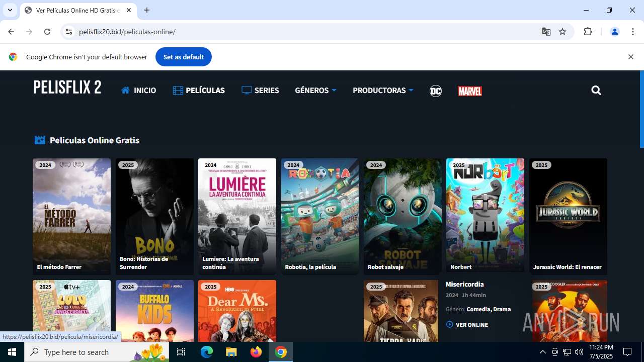The width and height of the screenshot is (644, 362).
Task: Click the taskbar search box
Action: click(97, 352)
